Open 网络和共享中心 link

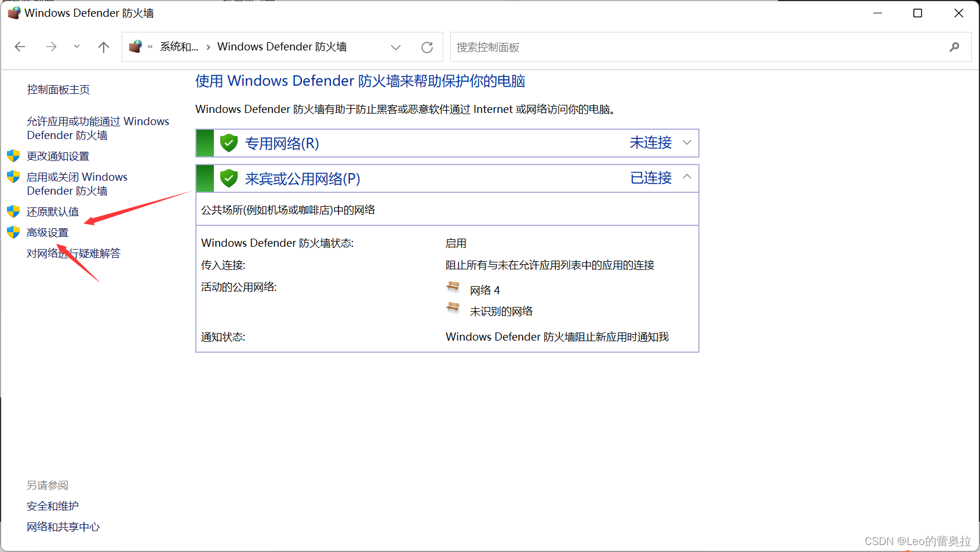[x=63, y=527]
